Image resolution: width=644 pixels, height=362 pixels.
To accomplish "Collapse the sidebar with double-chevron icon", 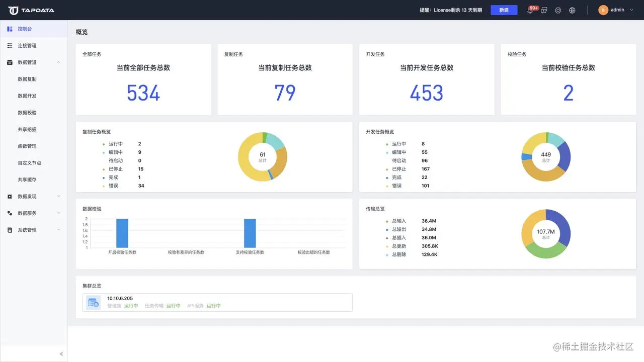I will point(61,354).
